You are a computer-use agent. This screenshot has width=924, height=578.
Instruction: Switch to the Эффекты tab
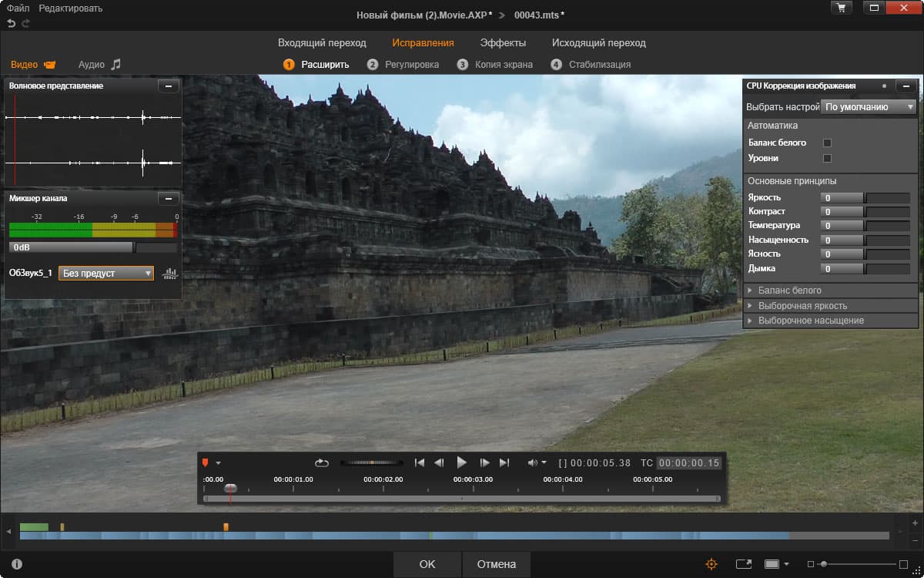[503, 42]
